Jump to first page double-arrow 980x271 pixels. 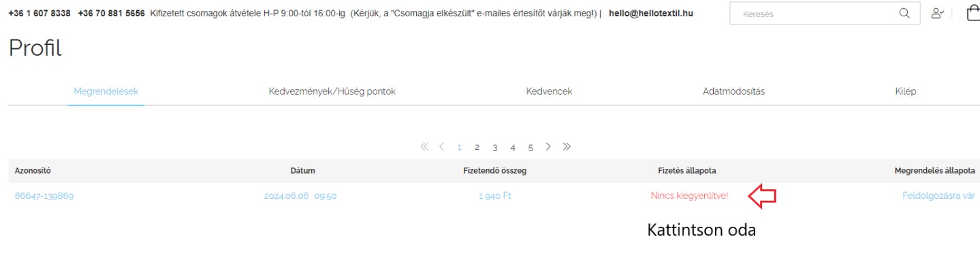(x=425, y=146)
